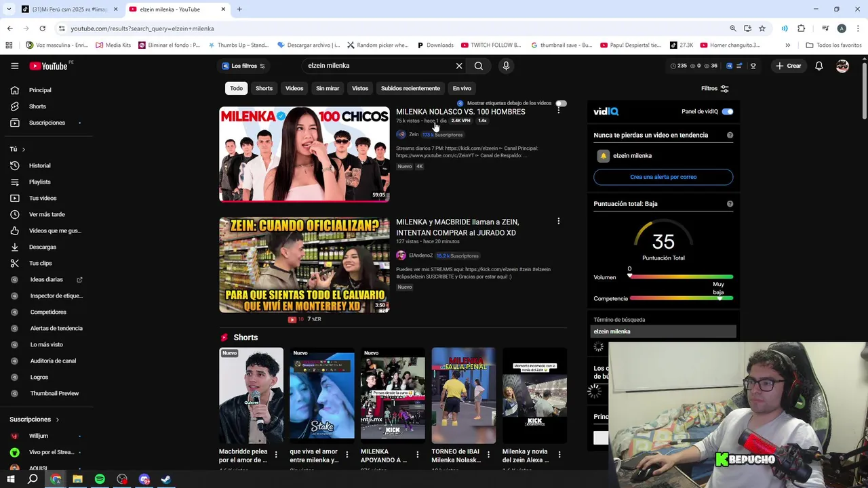868x488 pixels.
Task: Select the En vivo filter chip
Action: (462, 88)
